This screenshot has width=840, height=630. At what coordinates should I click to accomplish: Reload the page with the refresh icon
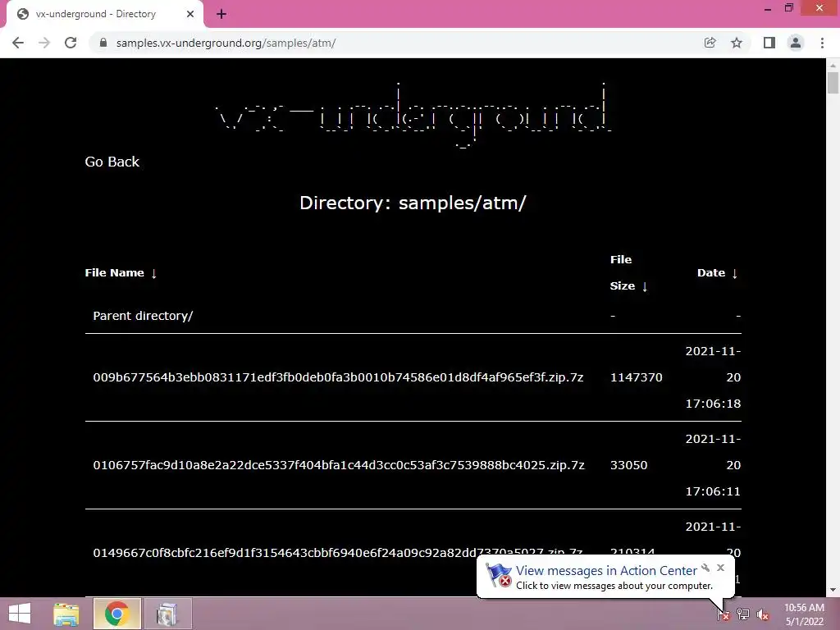pos(71,43)
